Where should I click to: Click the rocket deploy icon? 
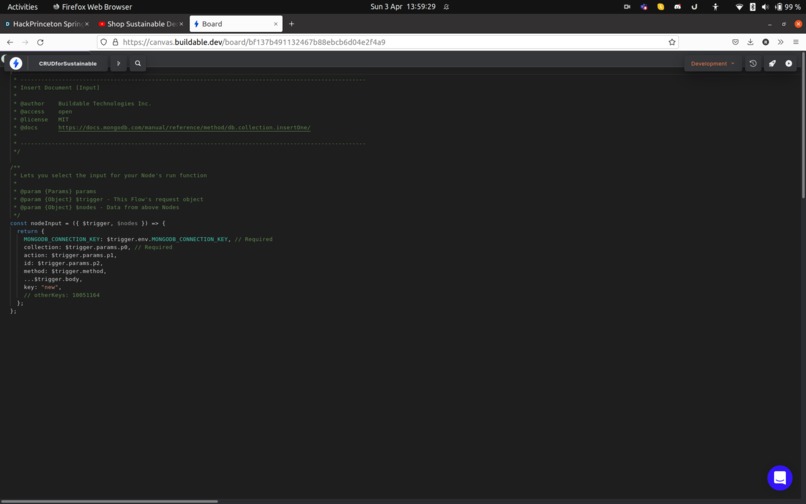(772, 64)
